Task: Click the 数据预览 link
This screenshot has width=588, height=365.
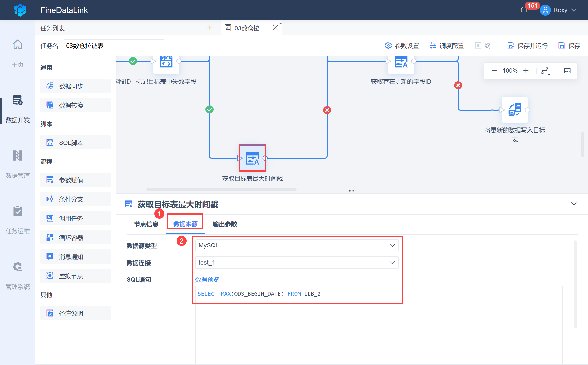Action: (x=207, y=280)
